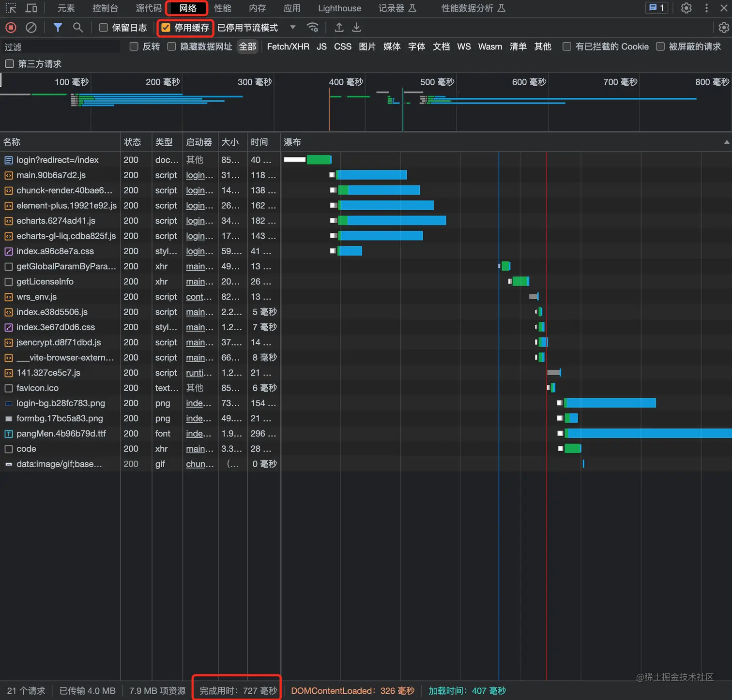
Task: Switch to the 元素 tab
Action: coord(66,8)
